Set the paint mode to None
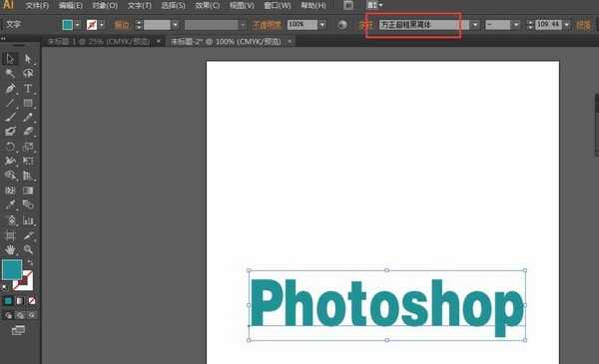This screenshot has height=364, width=599. (x=32, y=300)
